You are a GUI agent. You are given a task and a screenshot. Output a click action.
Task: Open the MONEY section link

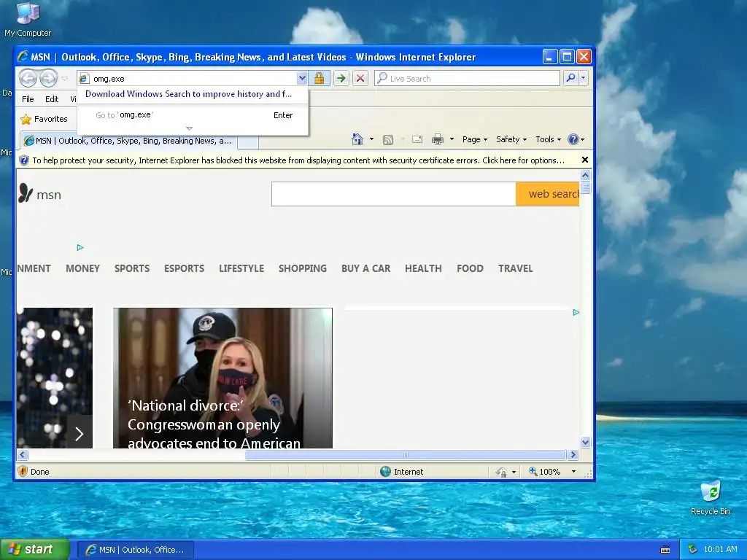pos(83,268)
